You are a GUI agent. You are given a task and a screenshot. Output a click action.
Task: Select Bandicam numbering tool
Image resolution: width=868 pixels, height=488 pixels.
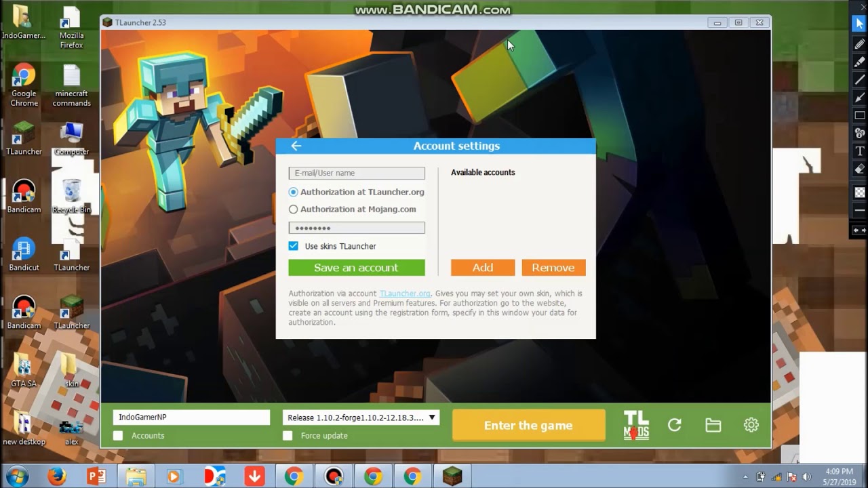pyautogui.click(x=860, y=133)
